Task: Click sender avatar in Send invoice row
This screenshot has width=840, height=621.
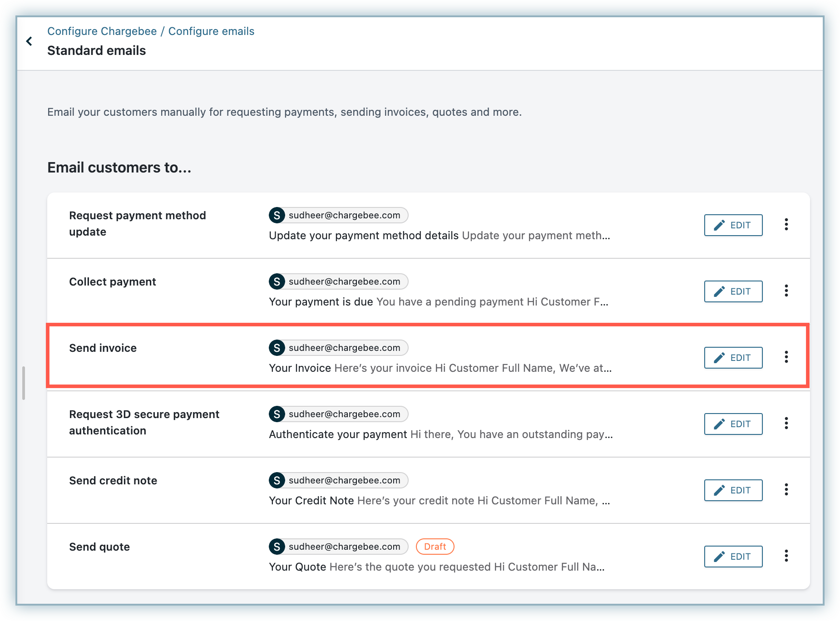Action: tap(277, 348)
